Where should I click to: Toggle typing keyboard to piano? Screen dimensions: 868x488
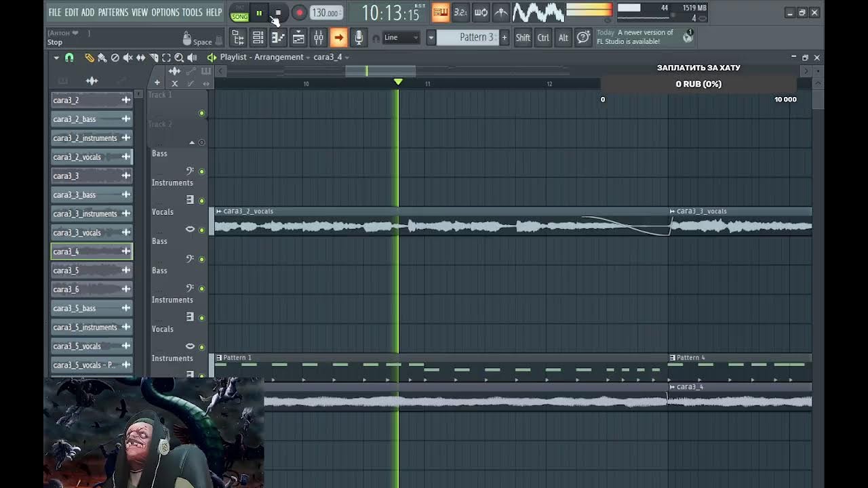440,12
